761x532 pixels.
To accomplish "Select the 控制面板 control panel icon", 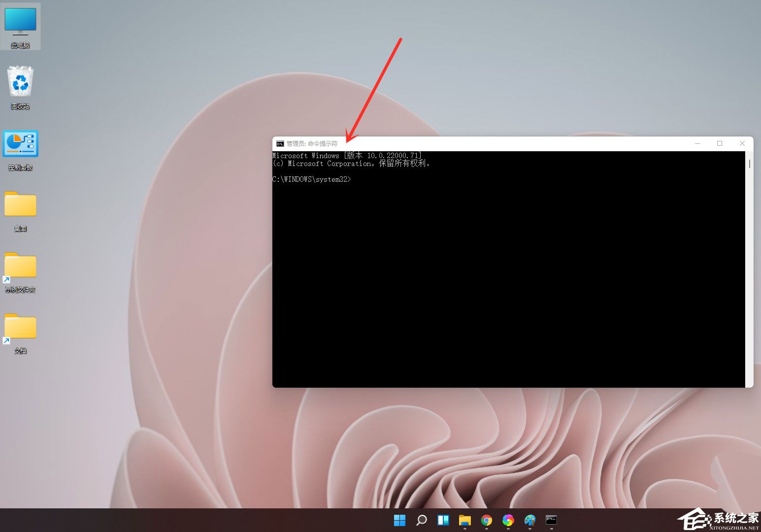I will 20,150.
